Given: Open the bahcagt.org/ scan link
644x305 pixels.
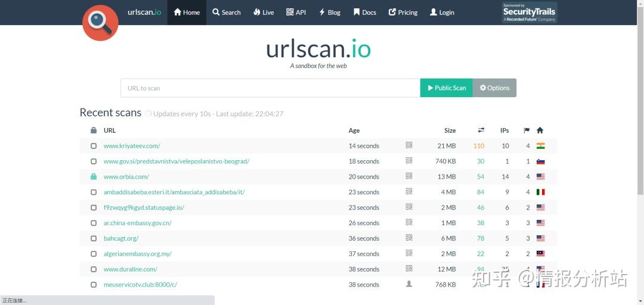Looking at the screenshot, I should 121,238.
